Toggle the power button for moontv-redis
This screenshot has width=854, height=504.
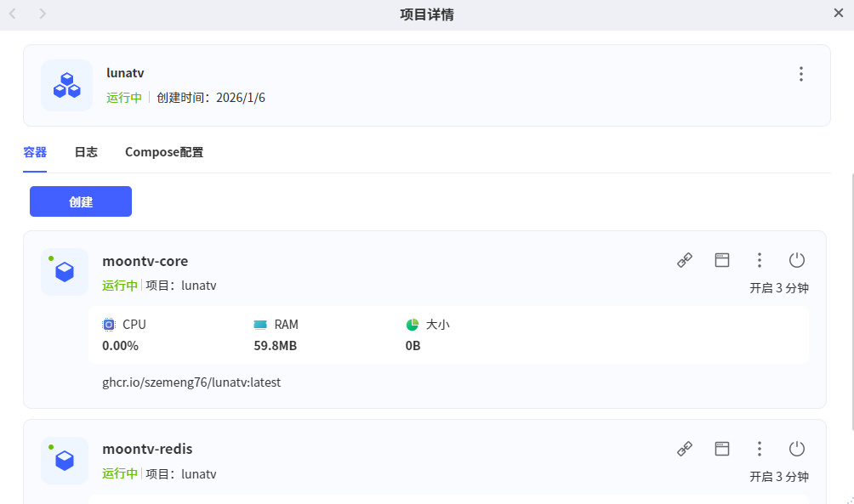pos(797,449)
